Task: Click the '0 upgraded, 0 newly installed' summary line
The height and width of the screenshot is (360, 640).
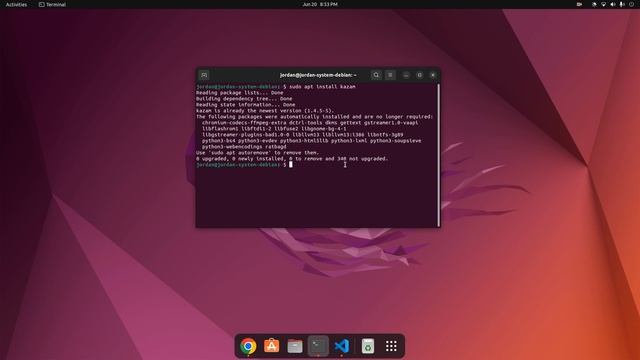Action: pos(292,159)
